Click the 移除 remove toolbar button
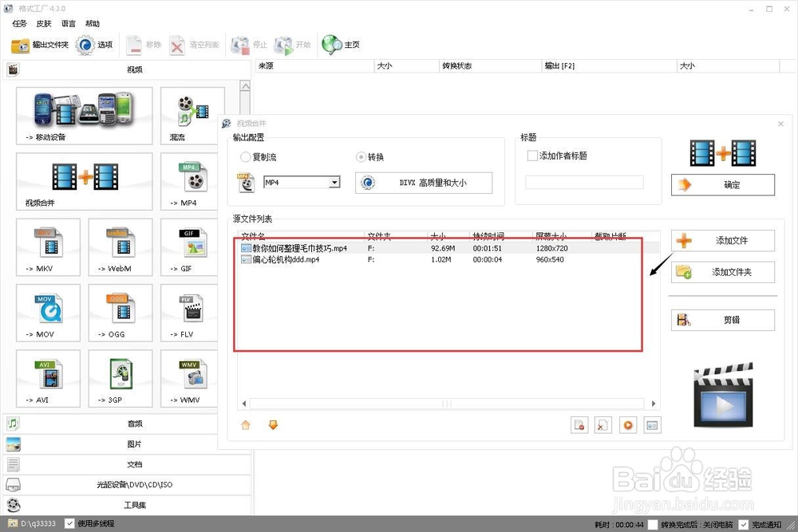798x532 pixels. [x=144, y=45]
